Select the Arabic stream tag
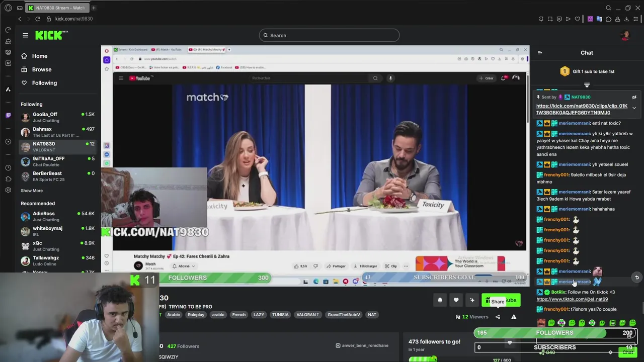 [174, 315]
